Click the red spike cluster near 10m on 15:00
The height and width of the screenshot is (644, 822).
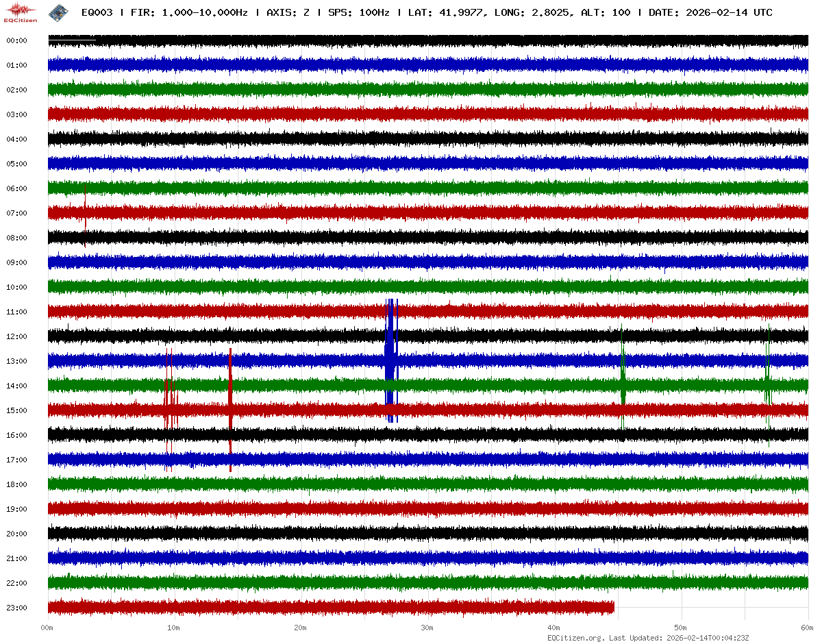[170, 410]
